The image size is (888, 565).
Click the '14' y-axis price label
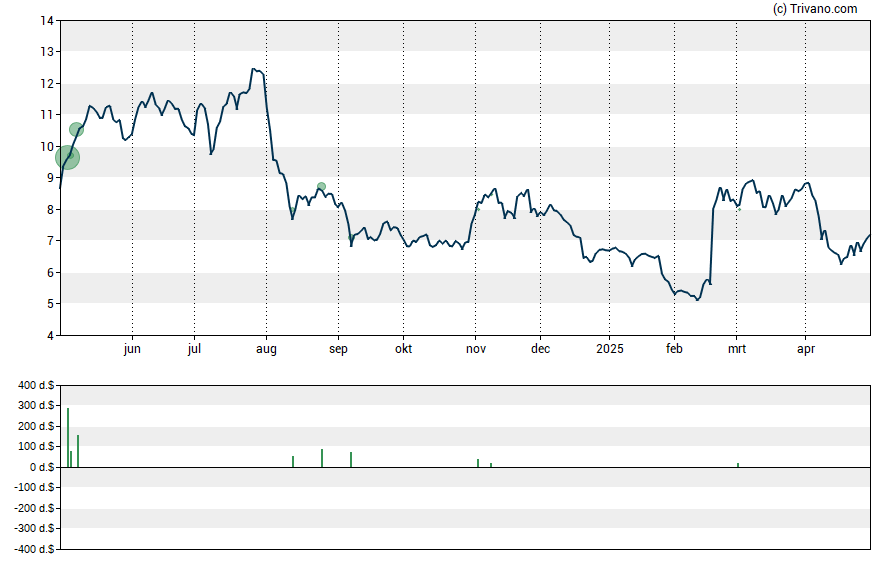click(x=47, y=21)
